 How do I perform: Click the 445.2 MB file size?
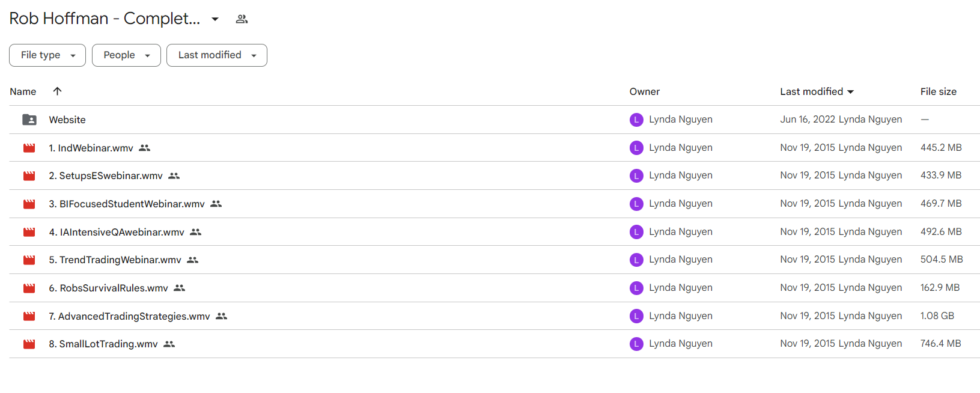pyautogui.click(x=941, y=148)
